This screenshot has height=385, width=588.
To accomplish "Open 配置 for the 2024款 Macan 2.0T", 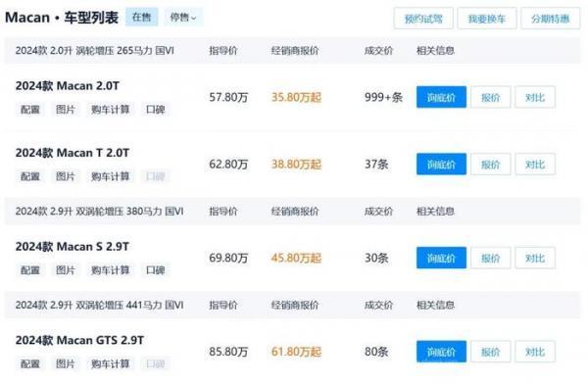I will tap(30, 110).
